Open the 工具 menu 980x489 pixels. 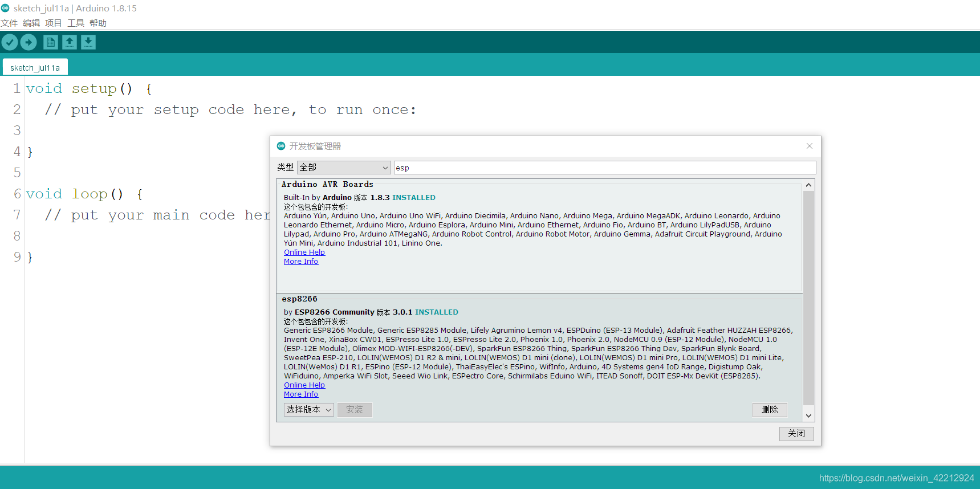pyautogui.click(x=76, y=23)
